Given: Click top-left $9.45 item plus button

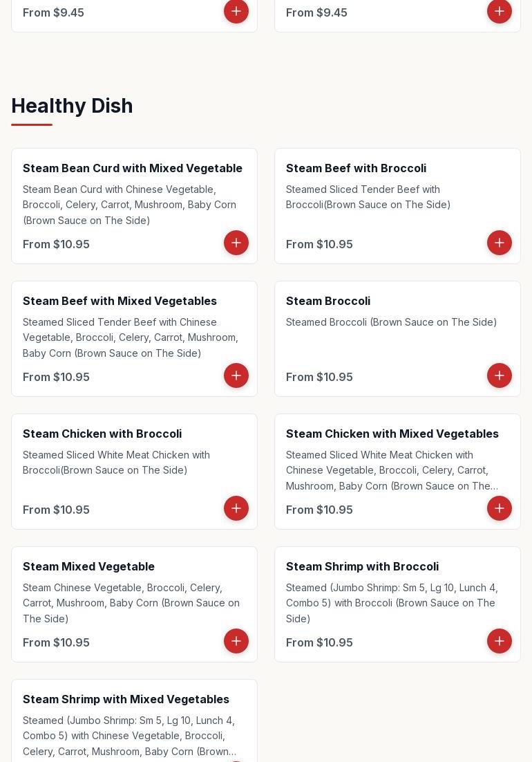Looking at the screenshot, I should tap(236, 11).
